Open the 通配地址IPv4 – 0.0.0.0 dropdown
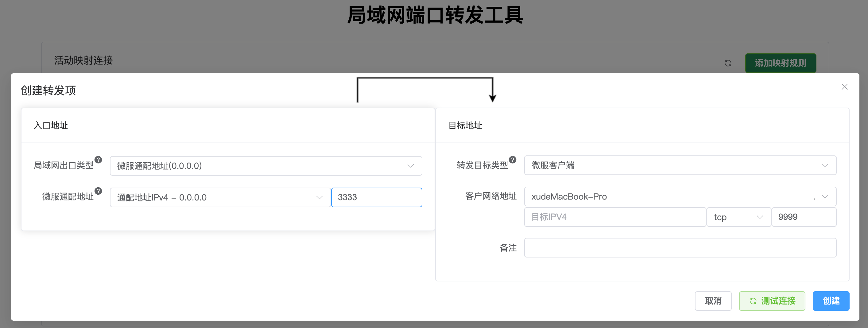Image resolution: width=868 pixels, height=328 pixels. click(220, 197)
